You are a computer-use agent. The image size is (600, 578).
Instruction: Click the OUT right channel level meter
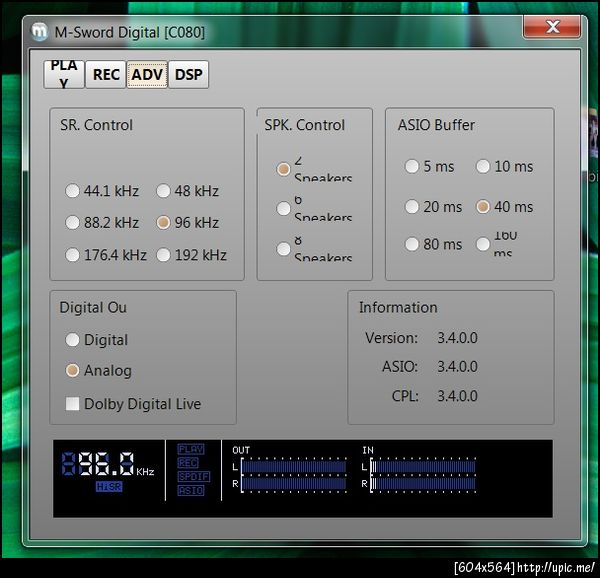(x=294, y=484)
